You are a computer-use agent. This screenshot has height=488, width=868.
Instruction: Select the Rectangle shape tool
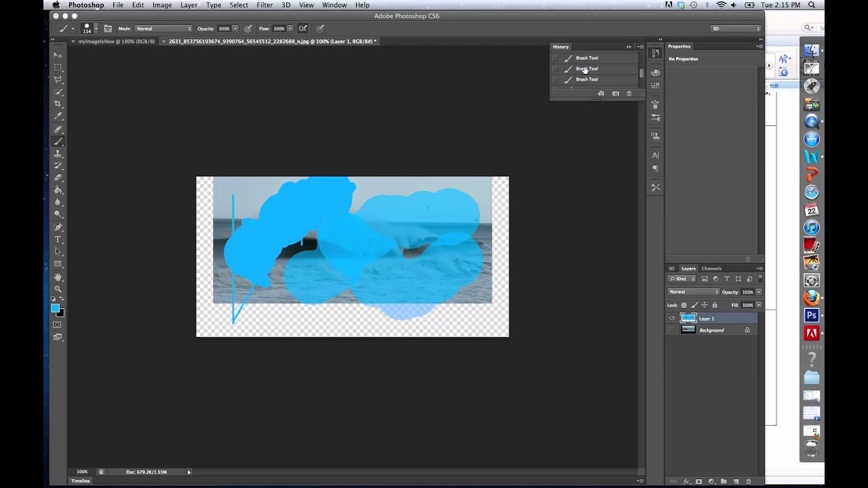point(58,264)
